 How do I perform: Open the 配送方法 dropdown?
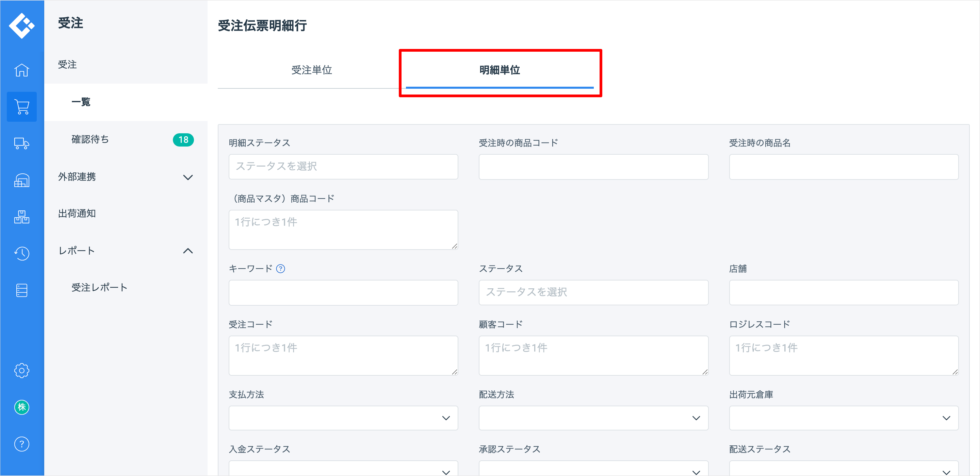click(x=593, y=418)
